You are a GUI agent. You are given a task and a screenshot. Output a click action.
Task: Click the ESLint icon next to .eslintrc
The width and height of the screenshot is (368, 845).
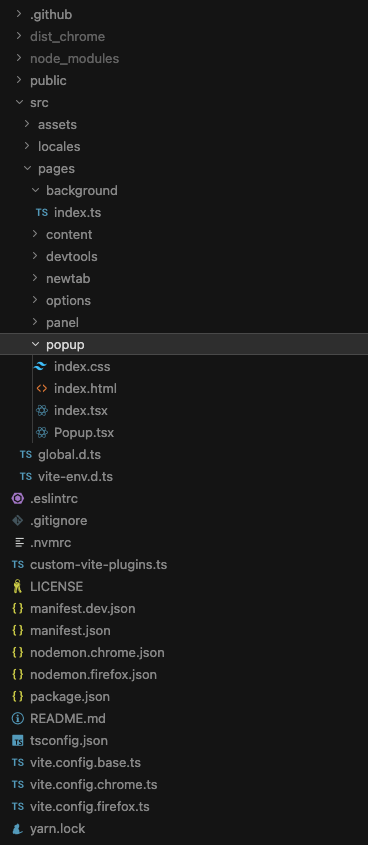tap(18, 498)
